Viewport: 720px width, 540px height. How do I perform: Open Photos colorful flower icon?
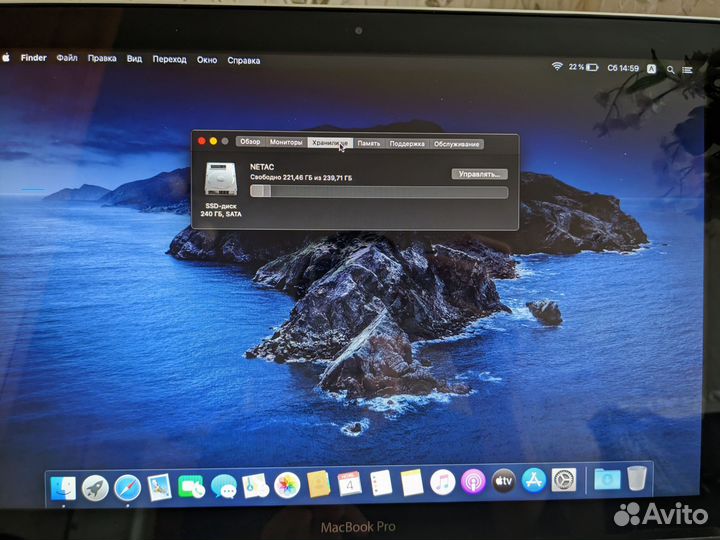click(x=287, y=485)
